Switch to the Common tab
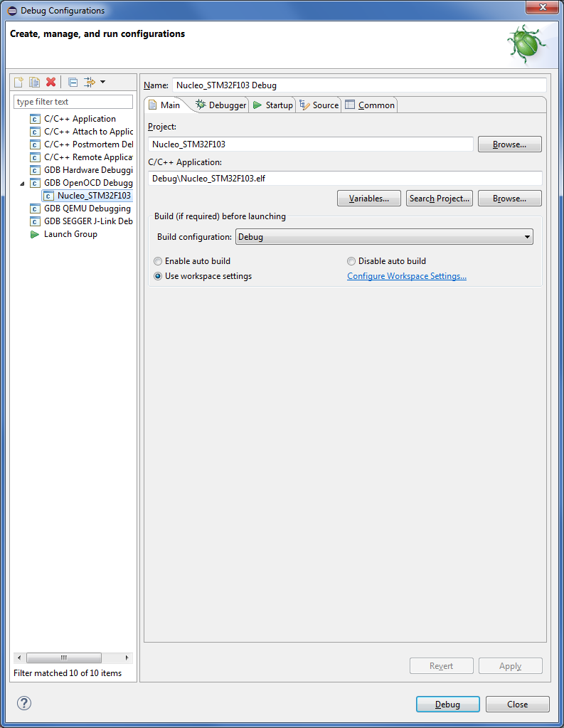 [370, 105]
